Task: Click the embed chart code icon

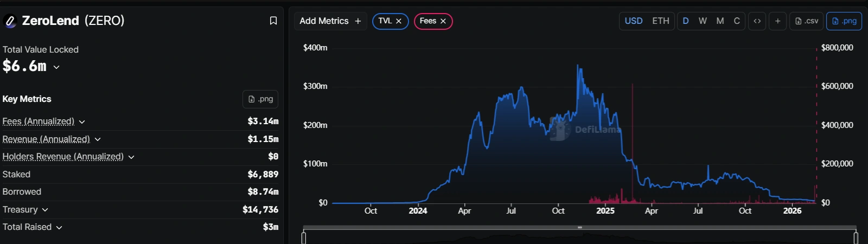Action: pos(757,21)
